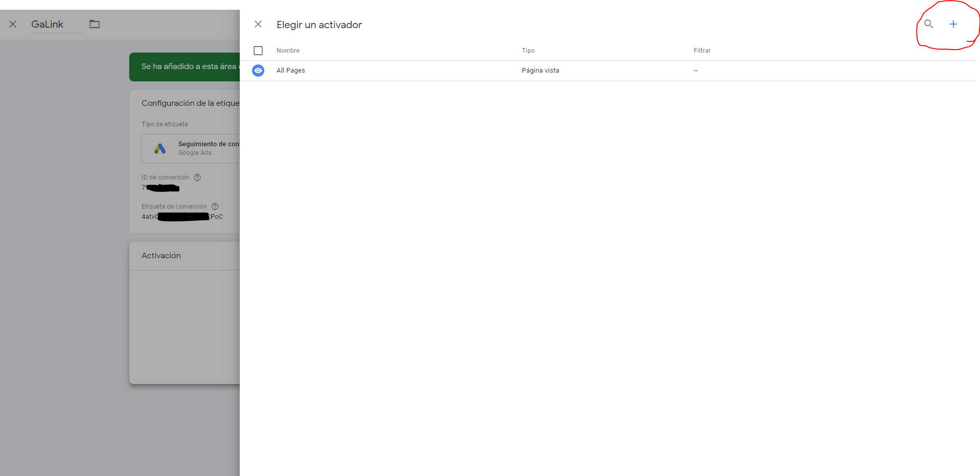The width and height of the screenshot is (980, 476).
Task: Open the folder icon next to GaLink
Action: point(95,24)
